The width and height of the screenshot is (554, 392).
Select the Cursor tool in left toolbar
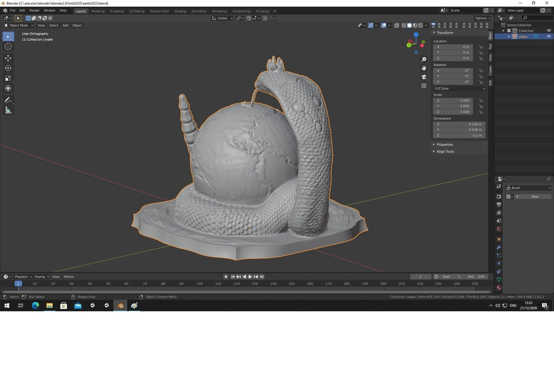click(8, 46)
